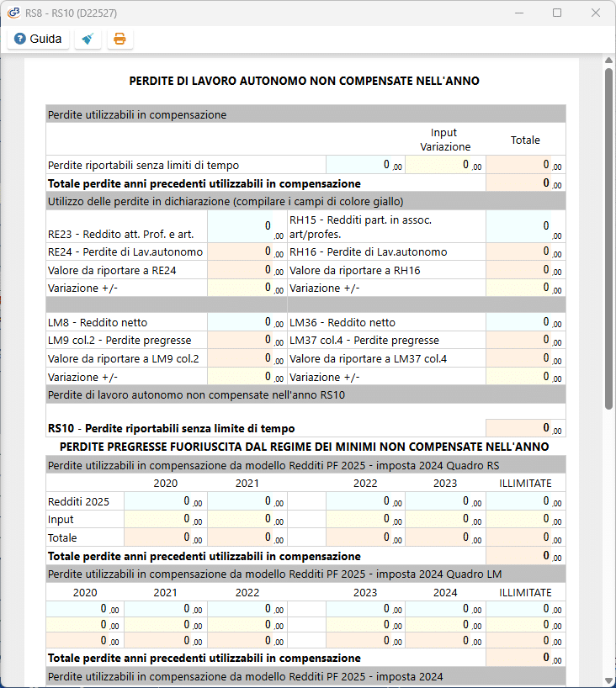Click RE23 Reddito att. Prof. value field

tap(247, 226)
